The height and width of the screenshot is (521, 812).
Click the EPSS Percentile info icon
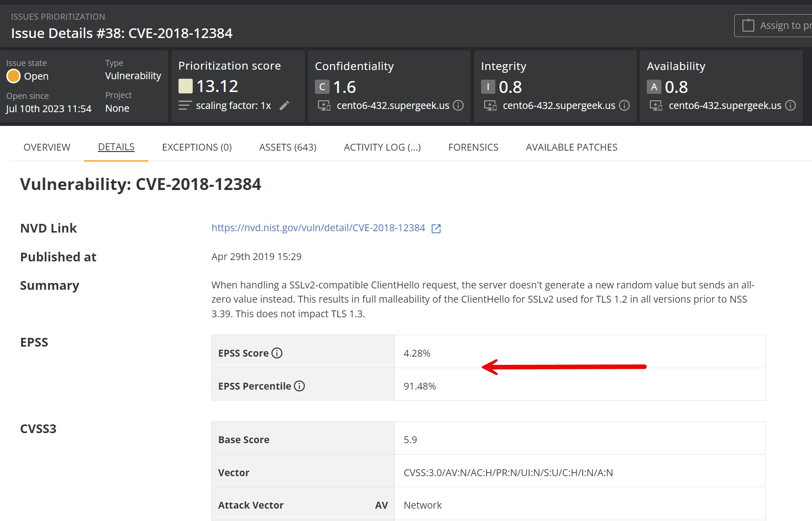[299, 386]
